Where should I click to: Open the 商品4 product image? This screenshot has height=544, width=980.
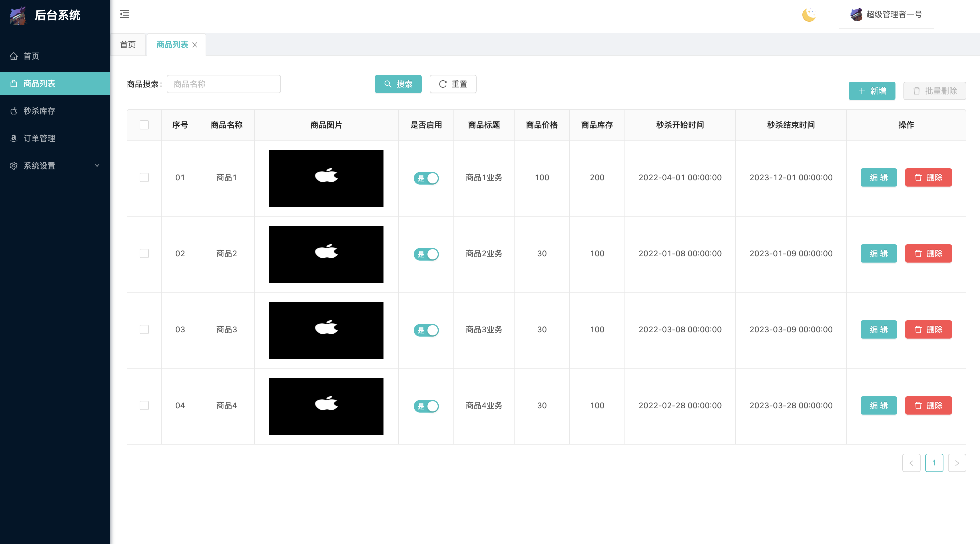coord(326,406)
